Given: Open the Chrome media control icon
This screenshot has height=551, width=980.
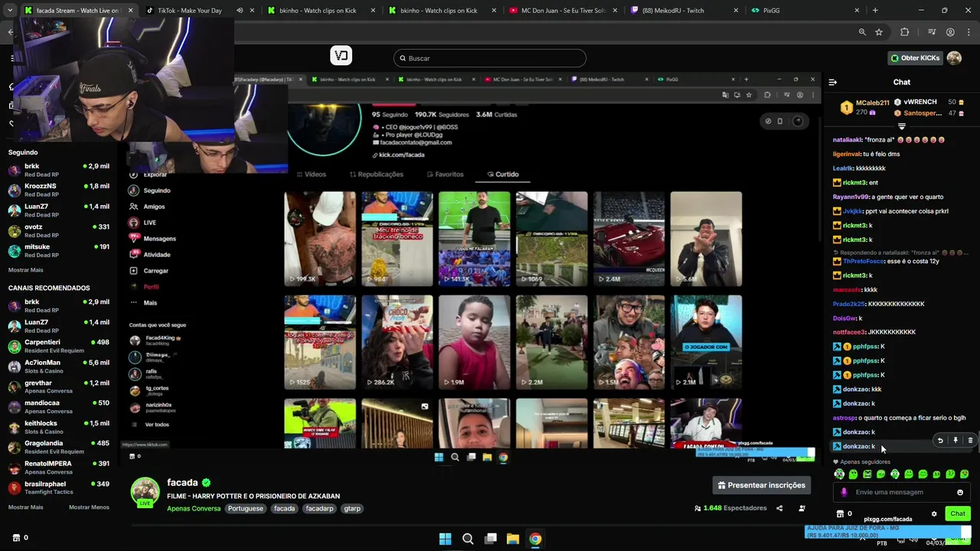Looking at the screenshot, I should (x=932, y=32).
